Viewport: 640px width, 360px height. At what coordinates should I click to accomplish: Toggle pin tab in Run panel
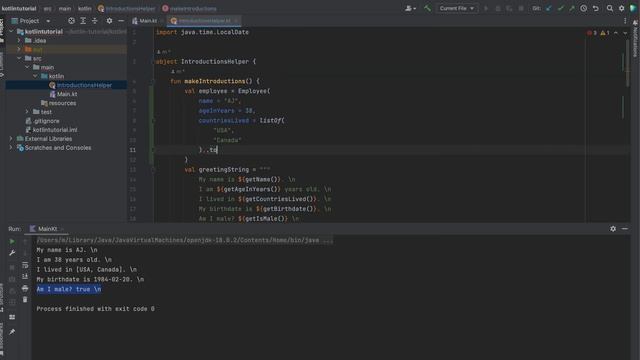(12, 332)
